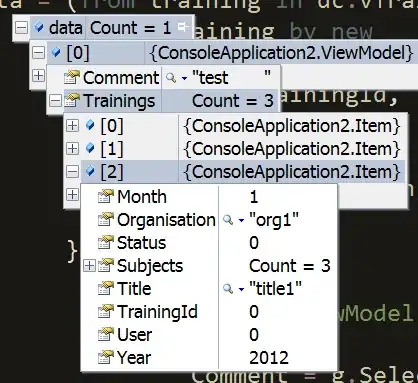Click the Trainings "Count = 3" value
This screenshot has width=418, height=383.
pos(233,101)
